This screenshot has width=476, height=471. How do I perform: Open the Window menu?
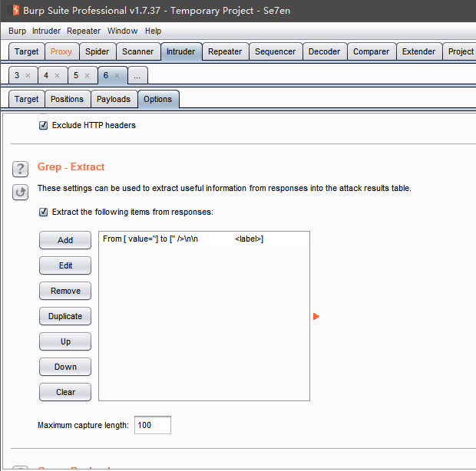click(x=122, y=31)
